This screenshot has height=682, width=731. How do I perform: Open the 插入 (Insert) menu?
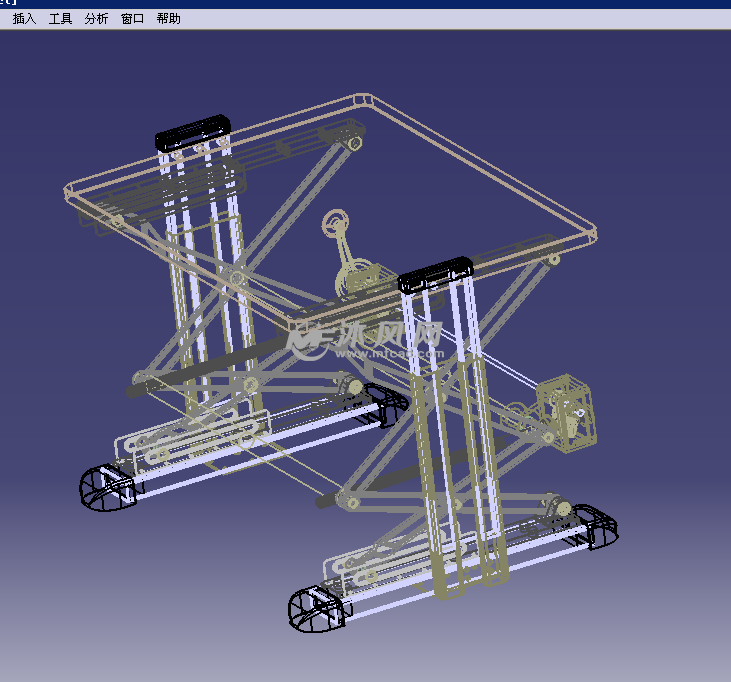[x=24, y=19]
